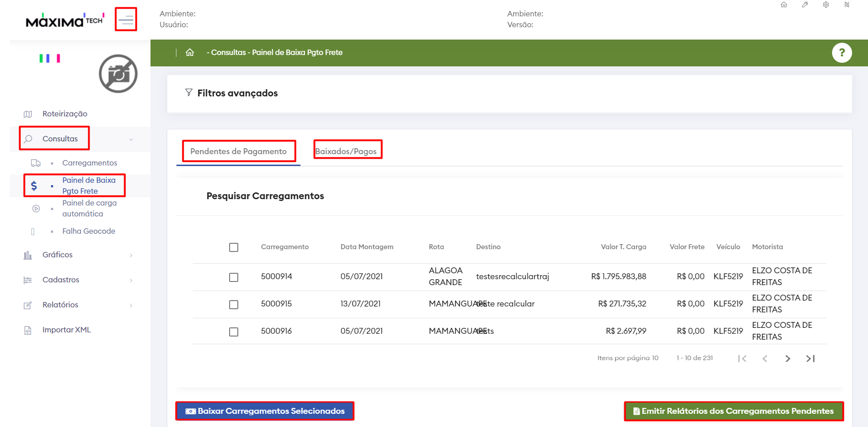Click the no-photo profile avatar
868x427 pixels.
pyautogui.click(x=118, y=74)
